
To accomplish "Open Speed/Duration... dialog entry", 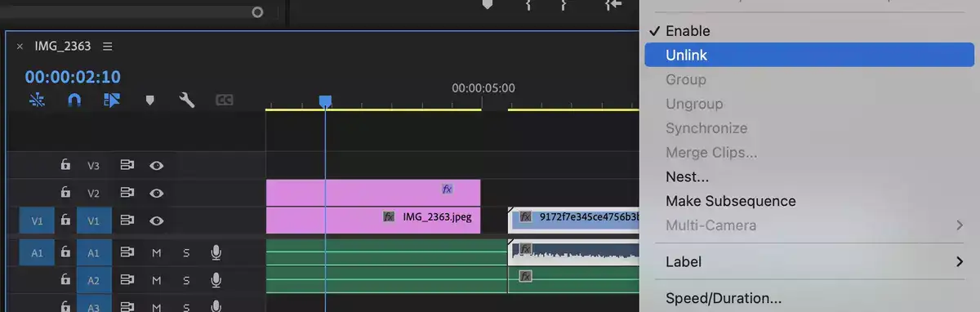I will tap(724, 298).
